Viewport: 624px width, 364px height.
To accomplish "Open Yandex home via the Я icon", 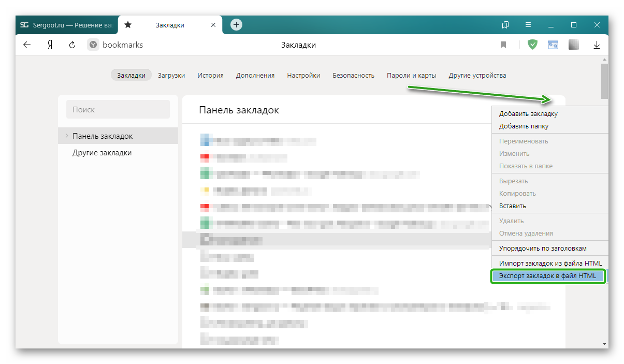I will click(x=50, y=45).
